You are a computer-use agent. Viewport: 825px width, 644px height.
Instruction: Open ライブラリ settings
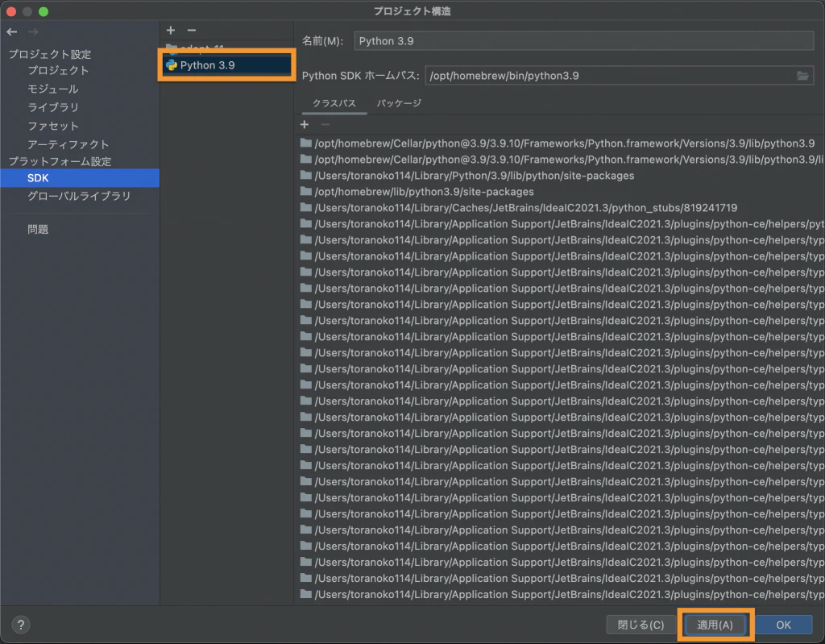pos(52,107)
